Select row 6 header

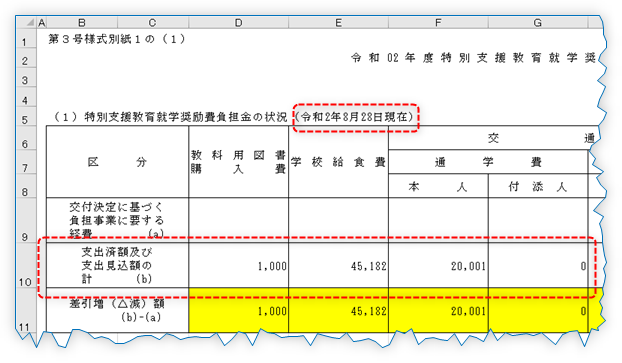(x=26, y=138)
